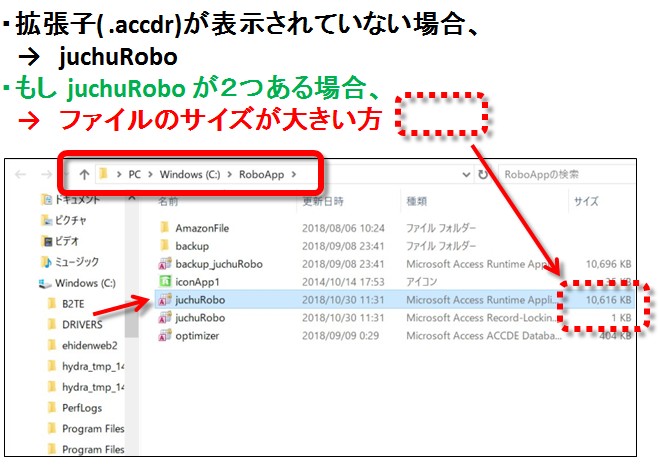Select Windows (C:) in the breadcrumb path

pyautogui.click(x=190, y=174)
